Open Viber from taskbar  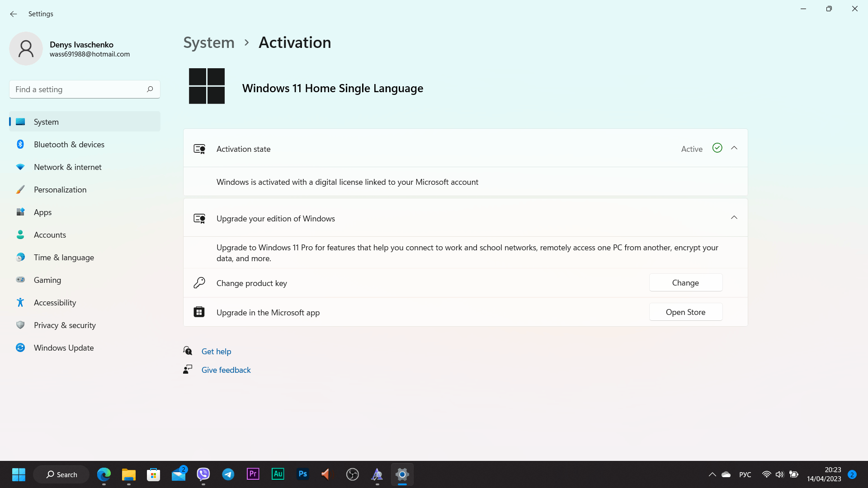[x=203, y=474]
